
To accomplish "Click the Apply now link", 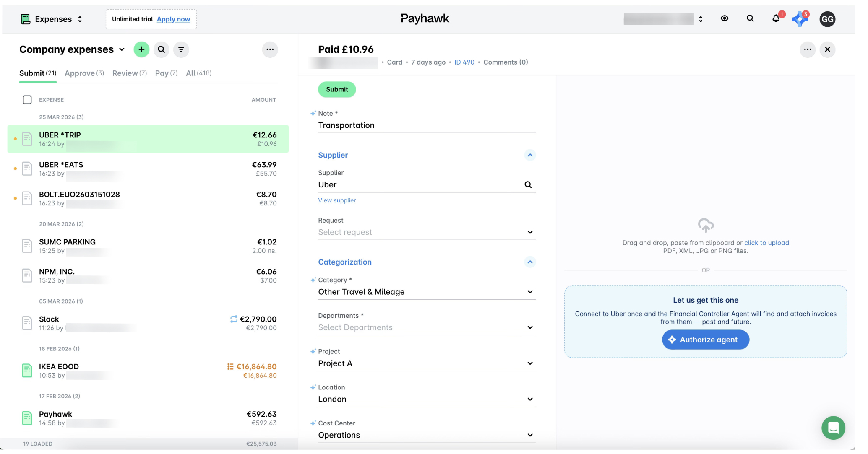I will pyautogui.click(x=173, y=19).
